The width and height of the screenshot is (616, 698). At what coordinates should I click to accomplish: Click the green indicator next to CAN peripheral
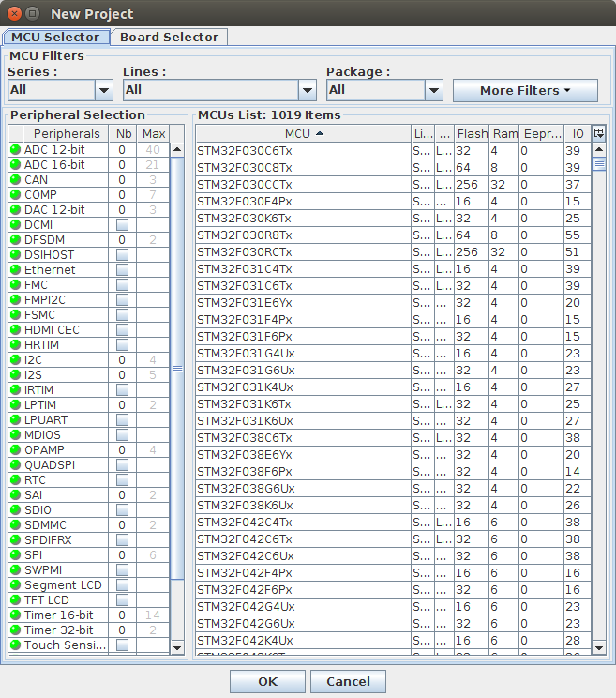tap(15, 180)
